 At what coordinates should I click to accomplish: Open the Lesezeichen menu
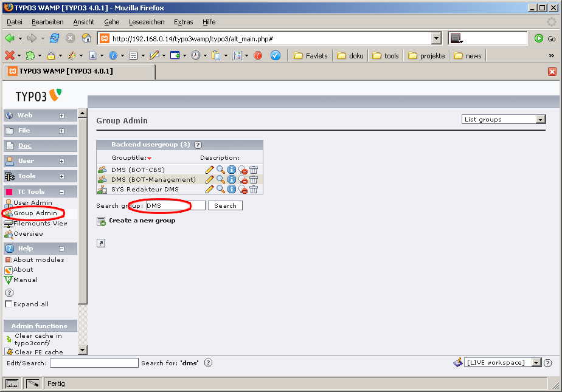(147, 22)
